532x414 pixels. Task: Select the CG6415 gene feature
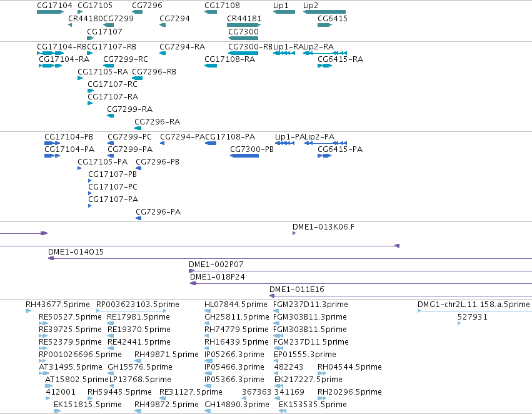324,25
